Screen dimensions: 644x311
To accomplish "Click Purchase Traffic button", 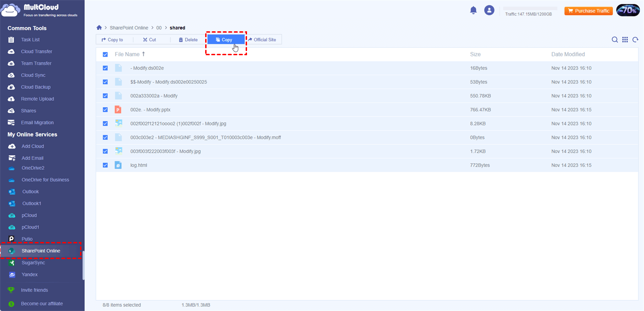I will [x=589, y=11].
